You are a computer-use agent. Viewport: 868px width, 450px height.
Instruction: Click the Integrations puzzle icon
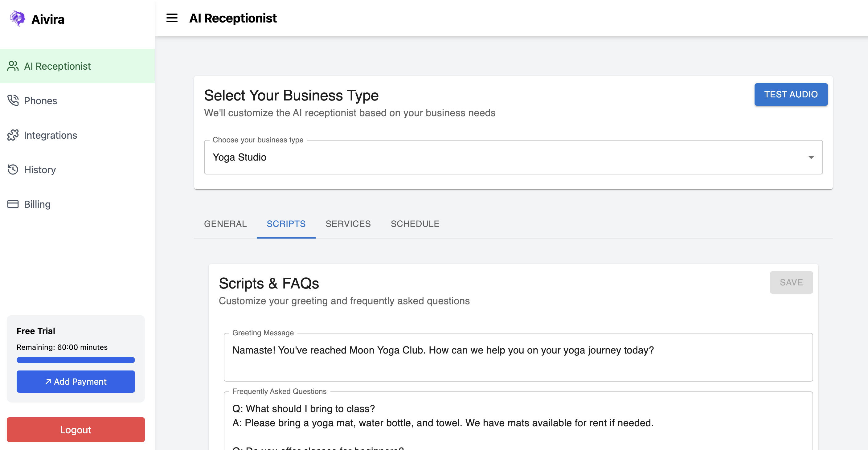pyautogui.click(x=13, y=135)
